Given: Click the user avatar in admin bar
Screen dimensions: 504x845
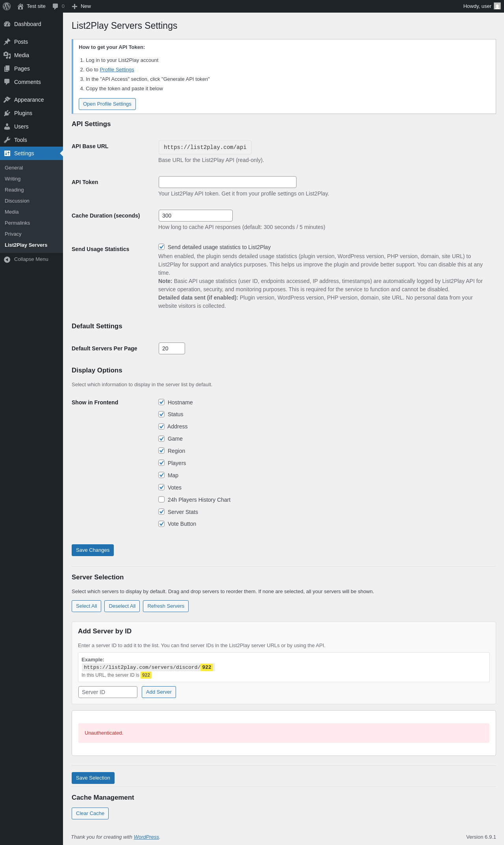Looking at the screenshot, I should [497, 6].
